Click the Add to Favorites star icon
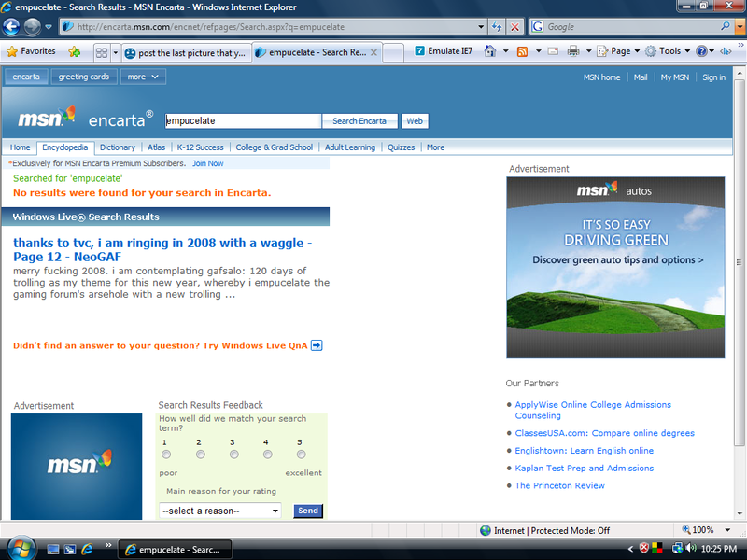Image resolution: width=747 pixels, height=560 pixels. [x=75, y=51]
